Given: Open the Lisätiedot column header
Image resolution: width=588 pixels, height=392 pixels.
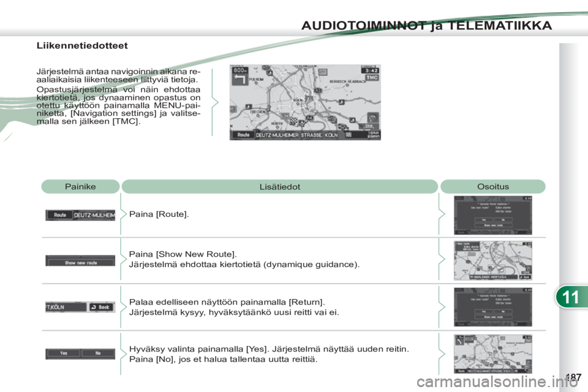Looking at the screenshot, I should 280,186.
